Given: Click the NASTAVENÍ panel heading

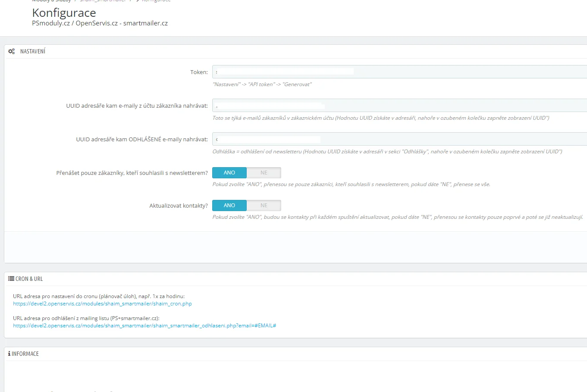Looking at the screenshot, I should pos(33,51).
